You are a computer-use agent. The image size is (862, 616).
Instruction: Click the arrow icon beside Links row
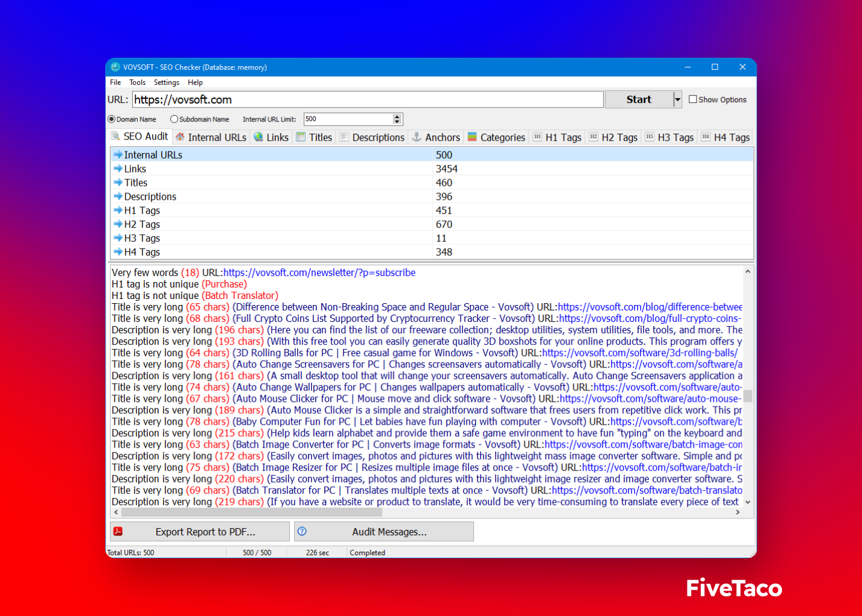click(118, 168)
